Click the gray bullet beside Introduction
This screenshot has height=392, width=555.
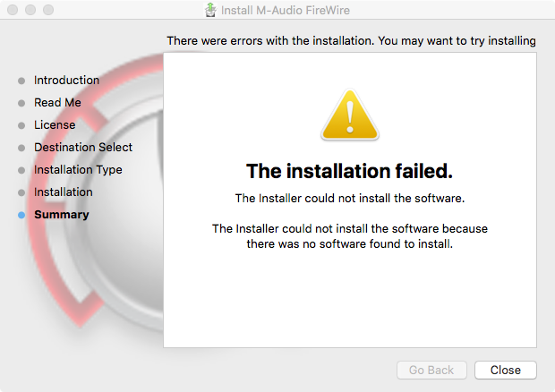[21, 81]
